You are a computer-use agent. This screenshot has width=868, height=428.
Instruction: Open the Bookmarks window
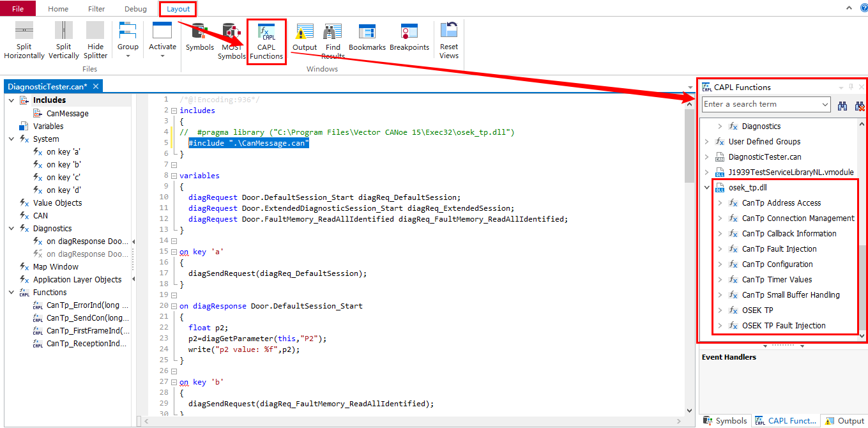coord(367,37)
